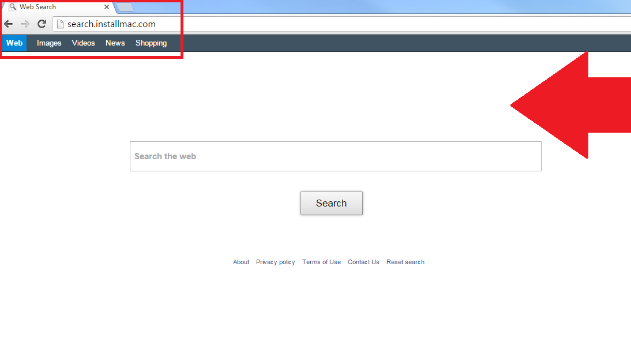Viewport: 631px width, 364px height.
Task: Select the address bar URL search.installmac.com
Action: coord(111,24)
